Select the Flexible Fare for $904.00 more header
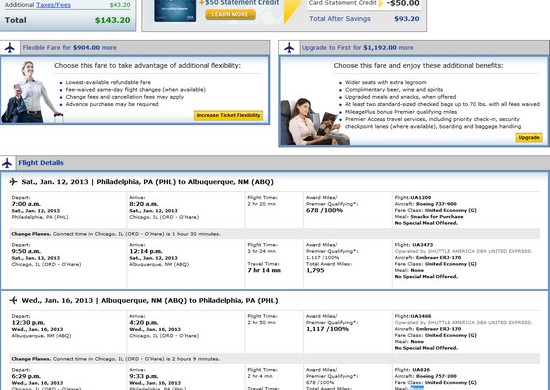Screen dimensions: 550x390 coord(69,48)
